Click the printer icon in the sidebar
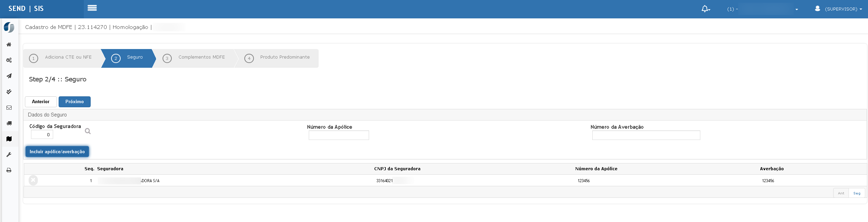Screen dimensions: 868x222 [9, 170]
